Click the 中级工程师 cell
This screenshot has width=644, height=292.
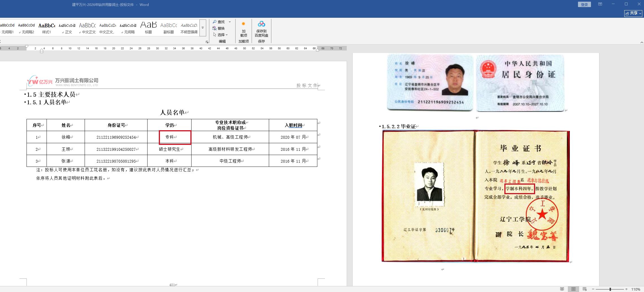click(230, 161)
